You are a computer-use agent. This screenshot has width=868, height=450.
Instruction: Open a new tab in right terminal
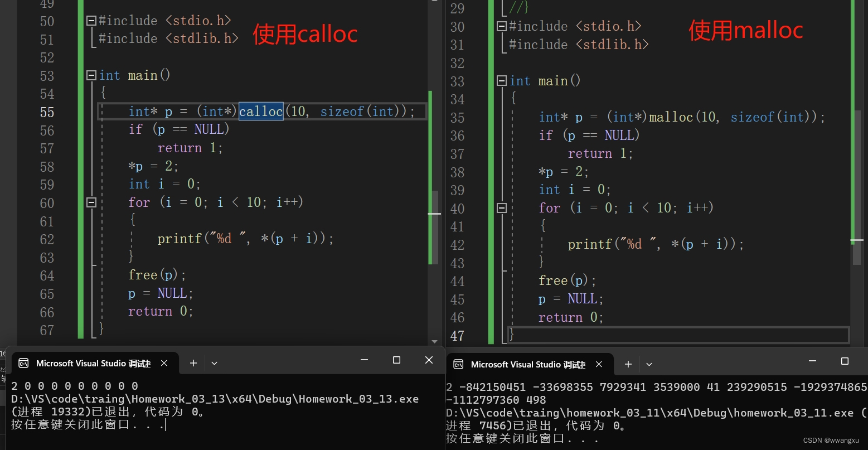tap(628, 364)
